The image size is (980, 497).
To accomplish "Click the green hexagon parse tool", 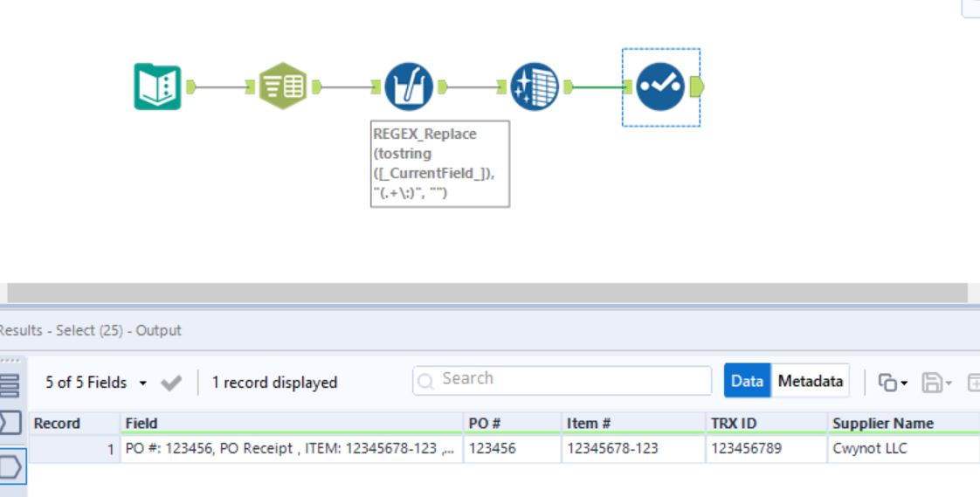I will pyautogui.click(x=283, y=86).
